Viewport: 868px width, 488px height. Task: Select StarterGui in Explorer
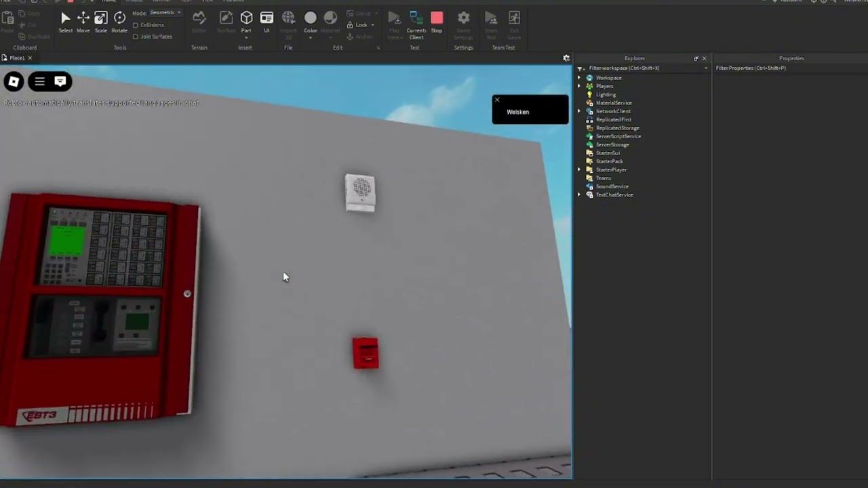point(608,153)
